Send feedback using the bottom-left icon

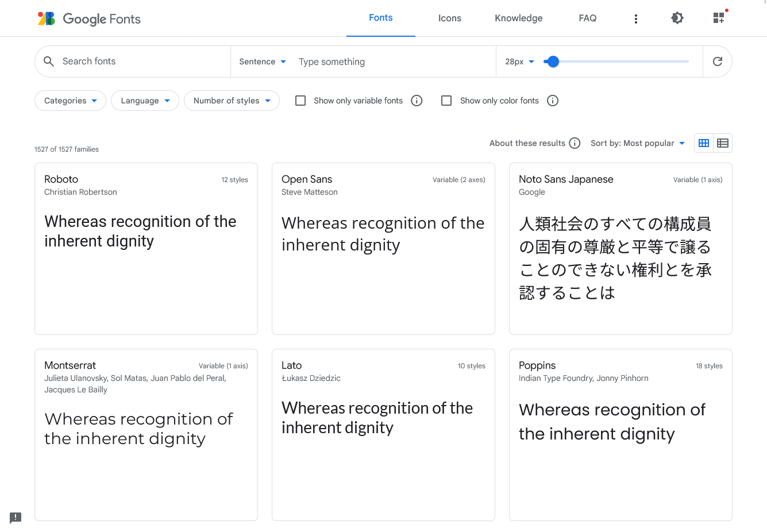coord(16,518)
